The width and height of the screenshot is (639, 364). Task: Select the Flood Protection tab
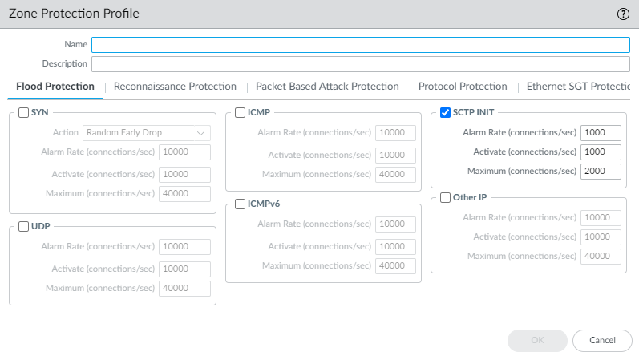click(55, 87)
